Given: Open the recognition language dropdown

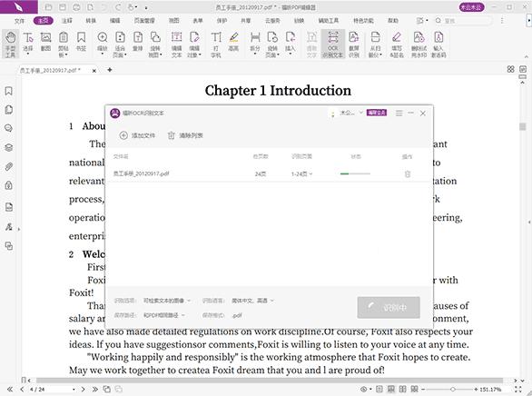Looking at the screenshot, I should (252, 301).
